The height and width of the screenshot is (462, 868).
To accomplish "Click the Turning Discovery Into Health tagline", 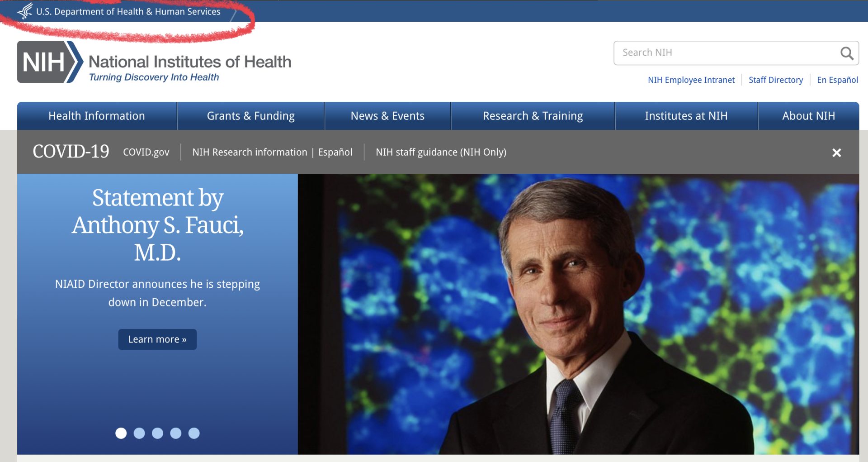I will pos(154,77).
